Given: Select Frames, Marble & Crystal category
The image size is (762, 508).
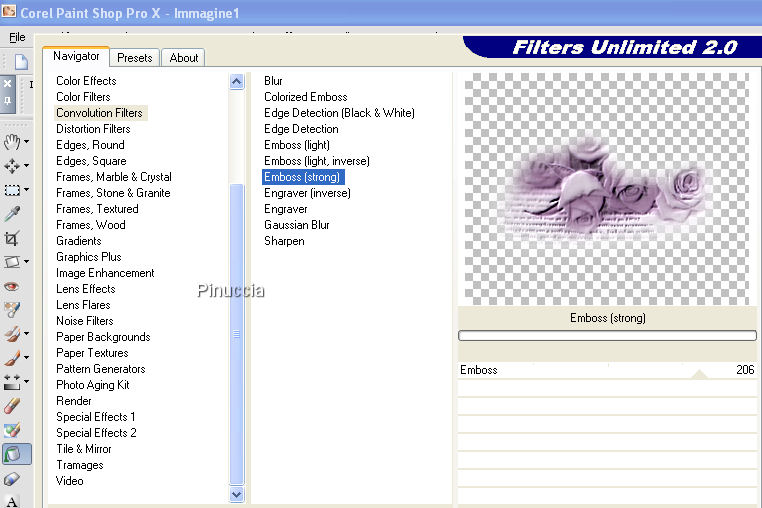Looking at the screenshot, I should (114, 177).
